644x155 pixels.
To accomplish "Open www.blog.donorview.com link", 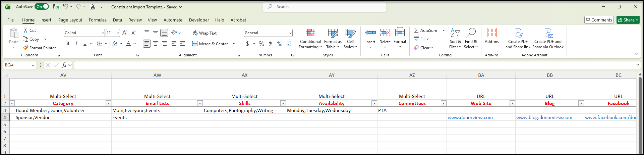I will point(544,117).
